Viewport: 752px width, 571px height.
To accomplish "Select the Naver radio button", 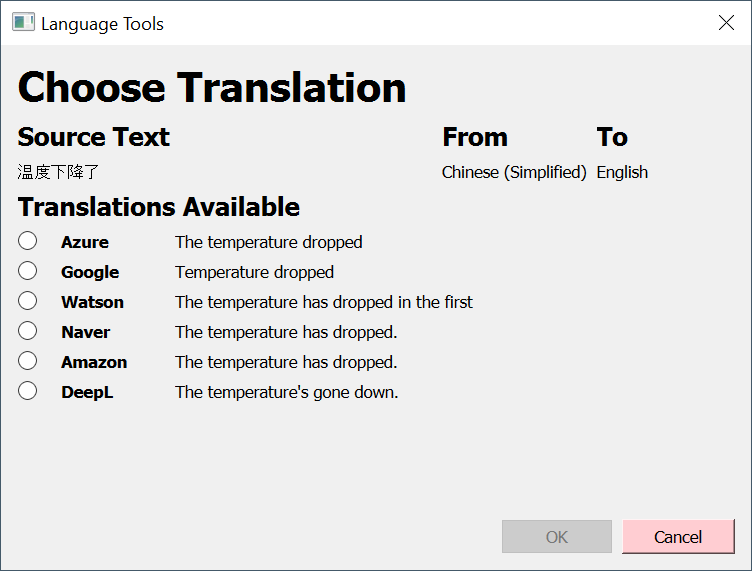I will coord(28,331).
